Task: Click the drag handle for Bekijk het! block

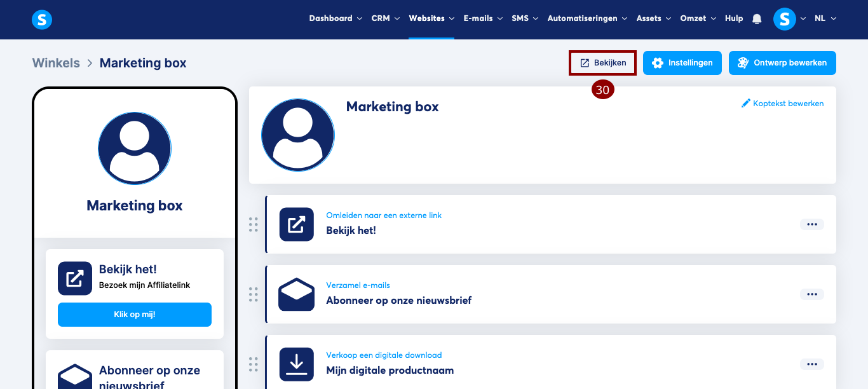Action: click(x=254, y=224)
